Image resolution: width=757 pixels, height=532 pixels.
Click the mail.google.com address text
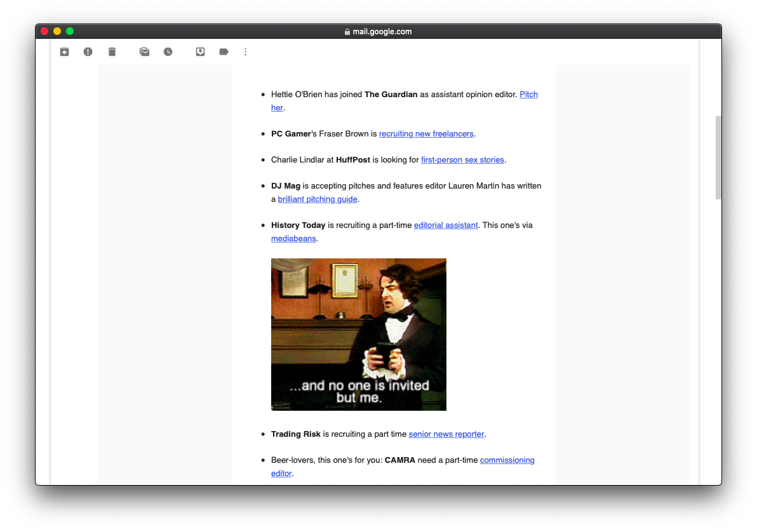point(382,32)
